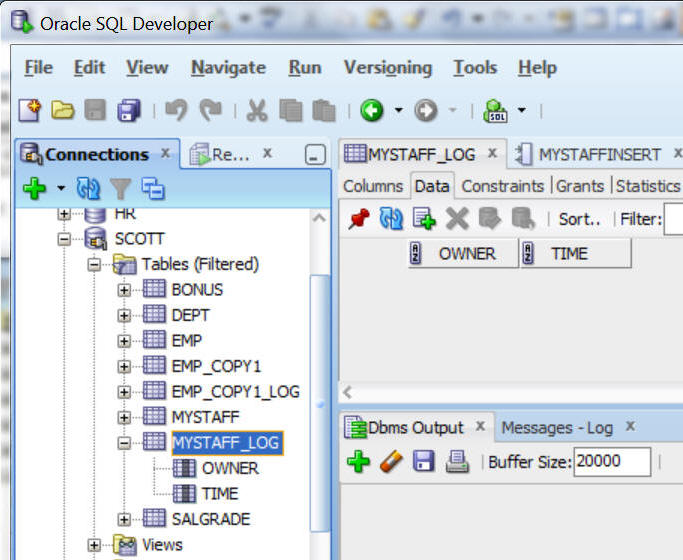Collapse the MYSTAFF_LOG table node

click(124, 443)
